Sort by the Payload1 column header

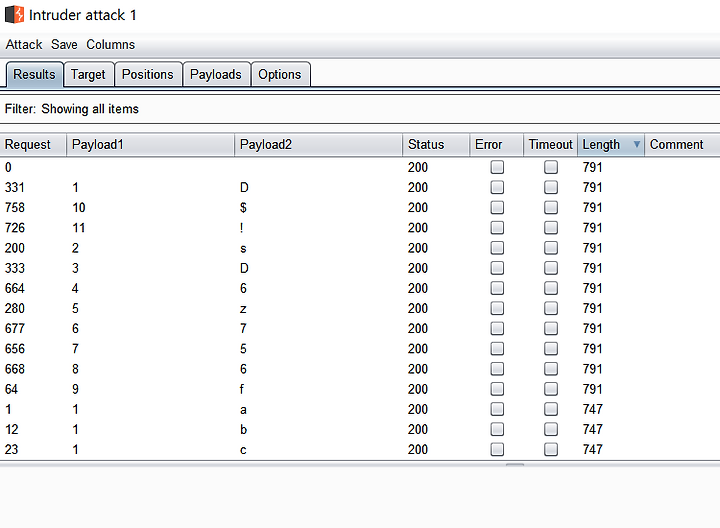(x=151, y=145)
